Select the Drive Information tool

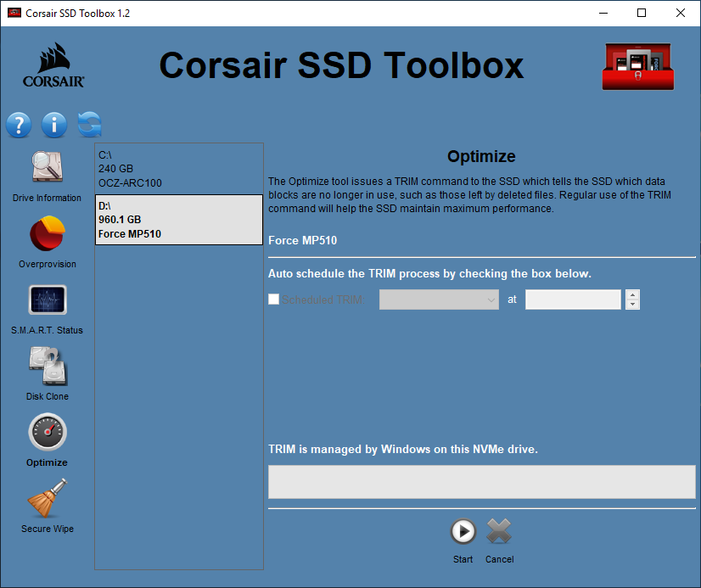[47, 170]
